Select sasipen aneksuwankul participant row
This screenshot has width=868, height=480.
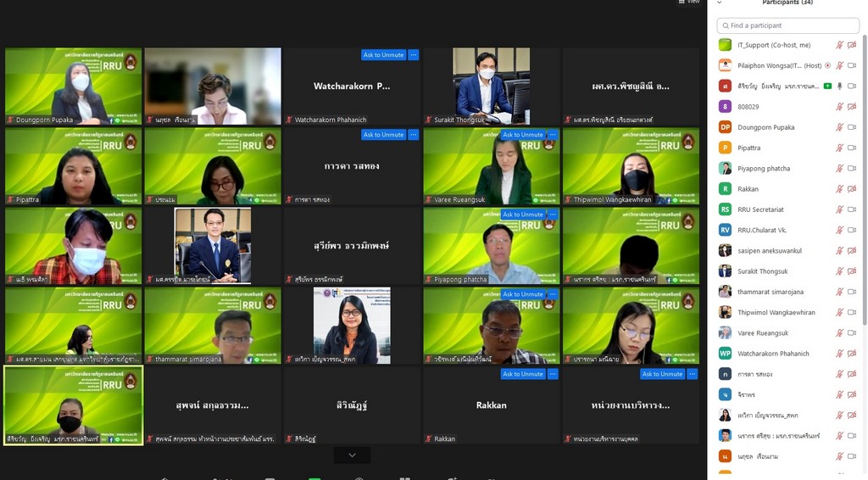click(x=787, y=250)
